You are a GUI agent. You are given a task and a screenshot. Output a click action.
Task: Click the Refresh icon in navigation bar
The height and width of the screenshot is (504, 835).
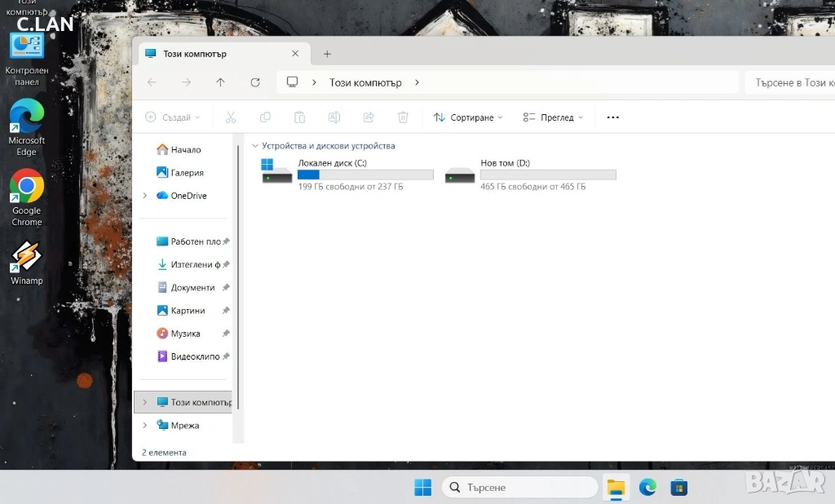[x=255, y=82]
